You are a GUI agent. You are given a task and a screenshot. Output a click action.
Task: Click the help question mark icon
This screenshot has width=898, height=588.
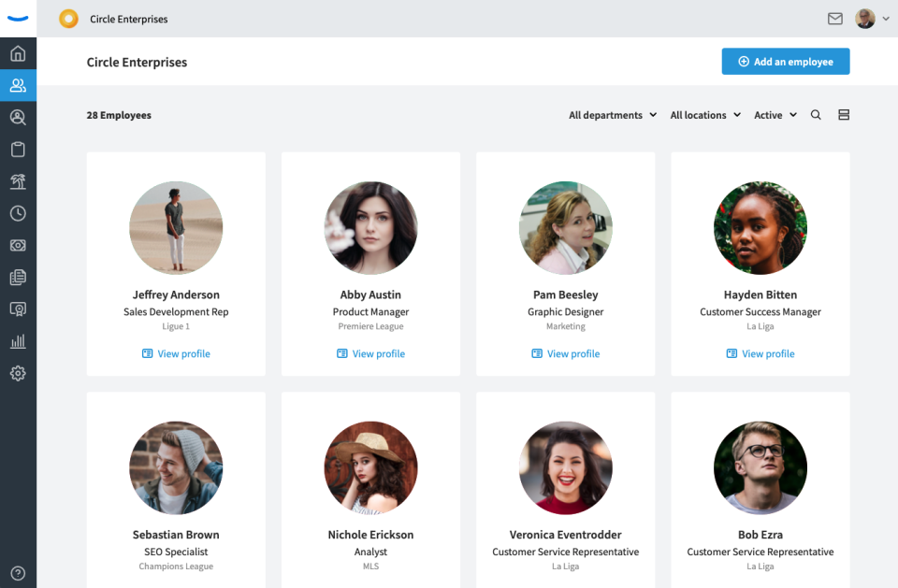tap(18, 573)
